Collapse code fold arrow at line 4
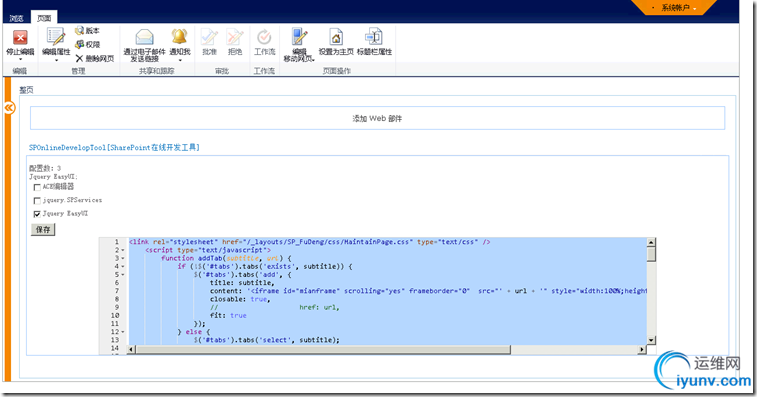This screenshot has height=397, width=757. click(123, 267)
